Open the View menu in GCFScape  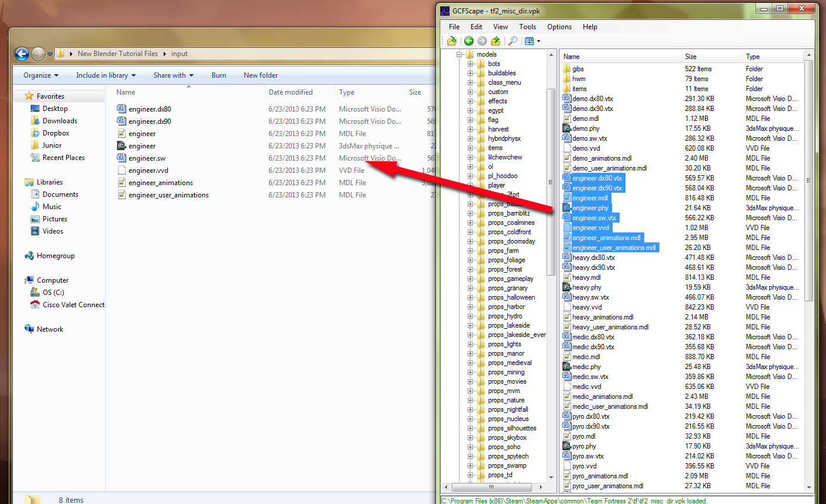[x=500, y=27]
